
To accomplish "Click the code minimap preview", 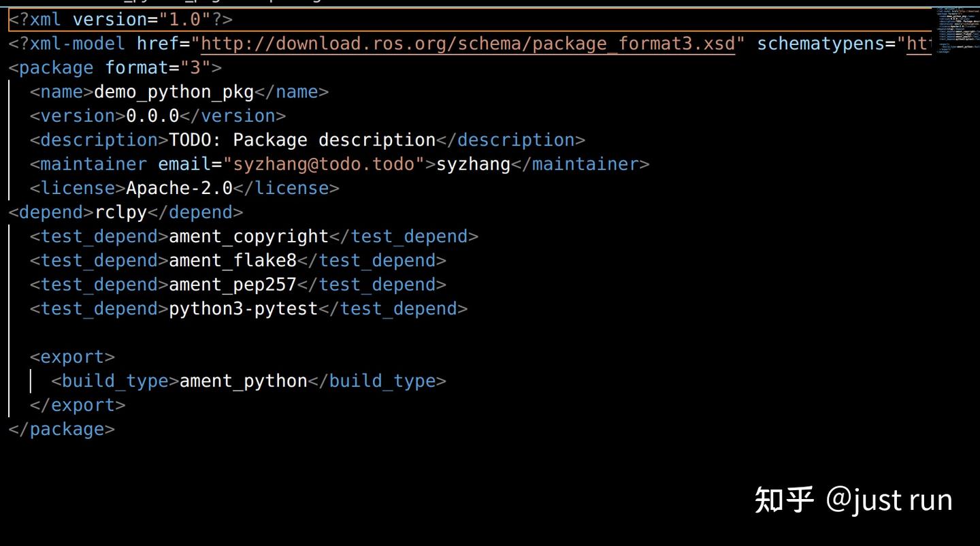I will click(x=955, y=31).
